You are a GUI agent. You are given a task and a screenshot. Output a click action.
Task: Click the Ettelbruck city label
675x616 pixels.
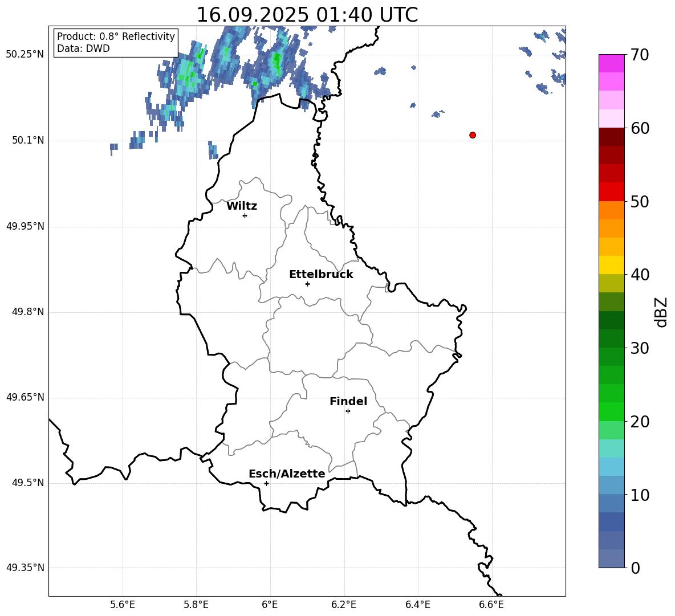point(321,275)
